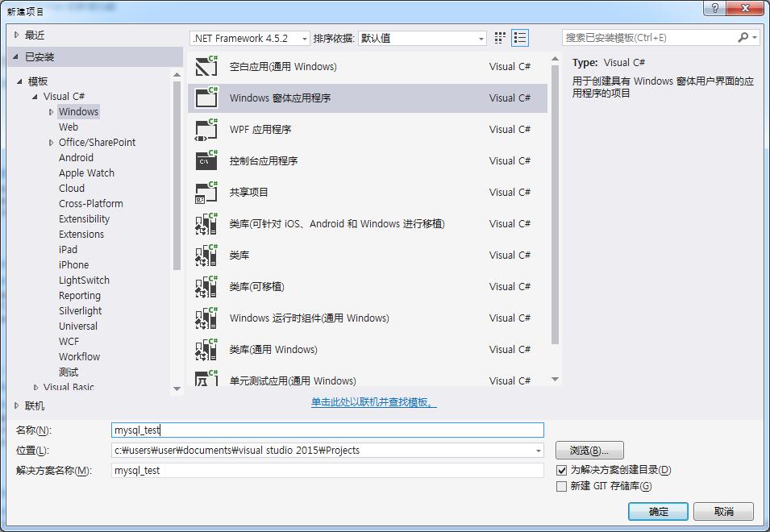Open the 位置 path dropdown arrow
The height and width of the screenshot is (532, 770).
(x=539, y=451)
